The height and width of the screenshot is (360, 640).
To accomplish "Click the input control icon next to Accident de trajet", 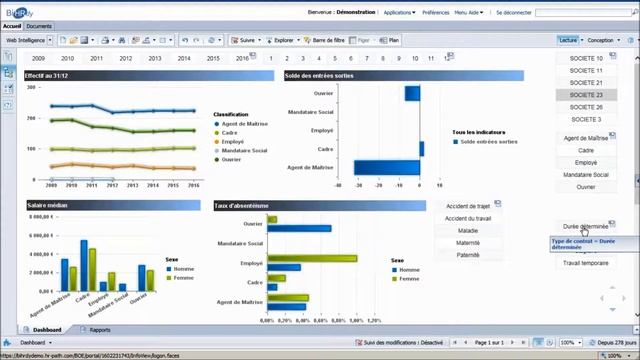I will click(x=498, y=203).
